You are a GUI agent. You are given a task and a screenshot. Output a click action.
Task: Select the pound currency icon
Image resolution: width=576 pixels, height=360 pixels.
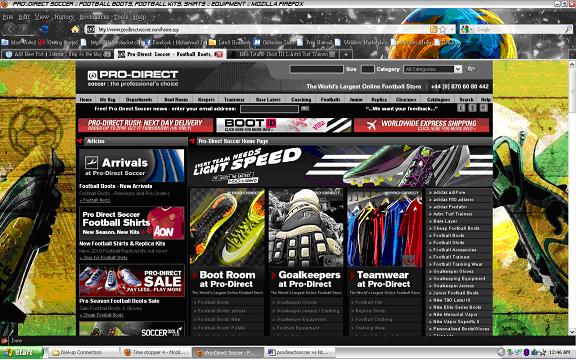pos(462,108)
